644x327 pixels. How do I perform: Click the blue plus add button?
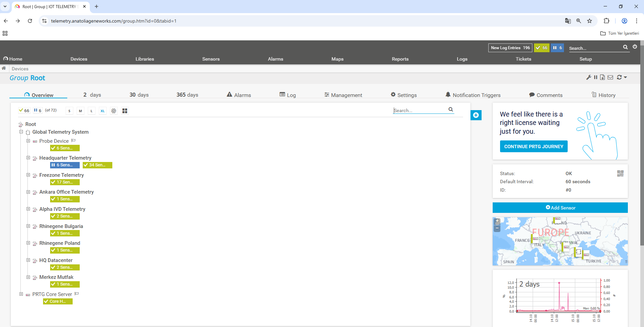click(x=476, y=115)
